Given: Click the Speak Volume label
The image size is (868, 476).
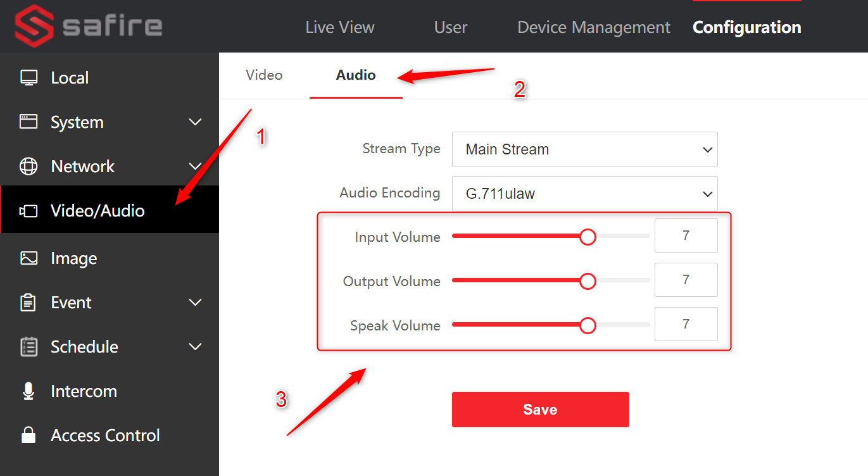Looking at the screenshot, I should [395, 326].
